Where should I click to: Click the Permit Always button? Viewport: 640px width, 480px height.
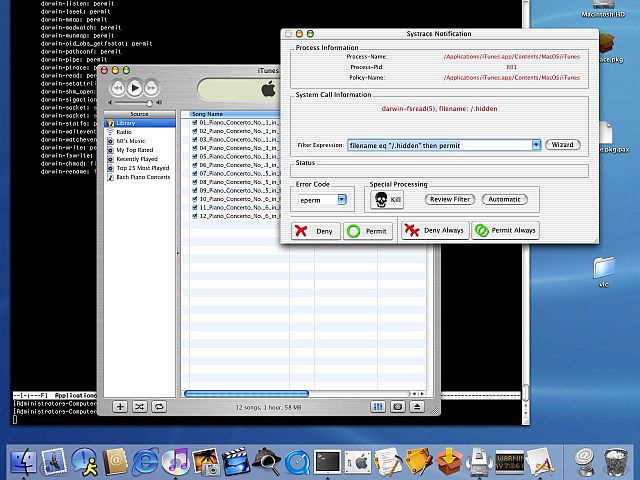pyautogui.click(x=505, y=231)
